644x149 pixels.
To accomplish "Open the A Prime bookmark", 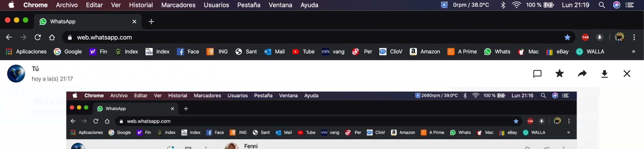I will pos(462,52).
